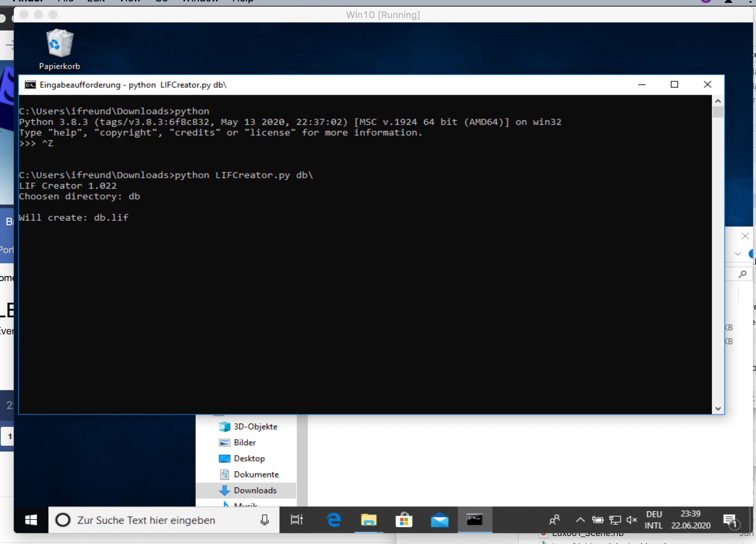
Task: Open the Papierkorb recycle bin icon
Action: [x=59, y=44]
